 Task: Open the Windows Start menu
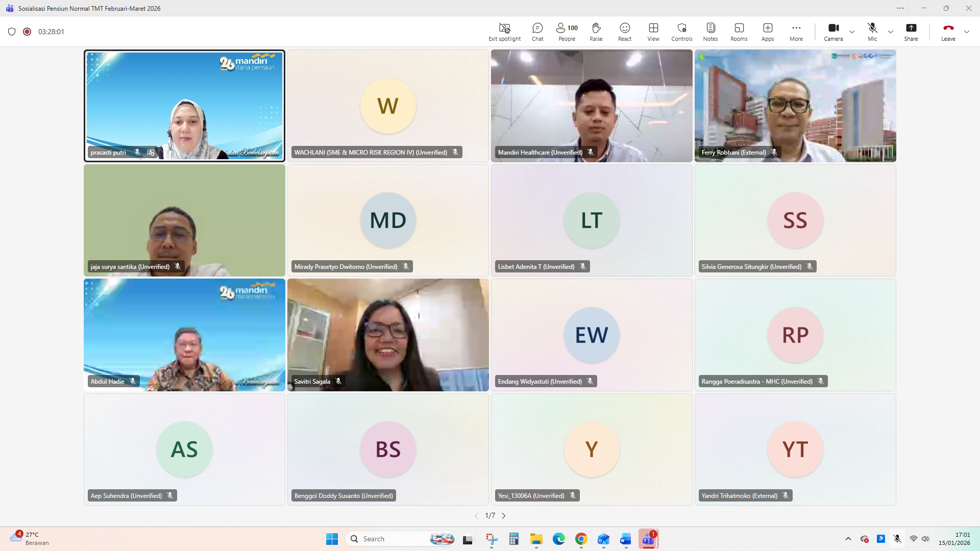tap(332, 539)
